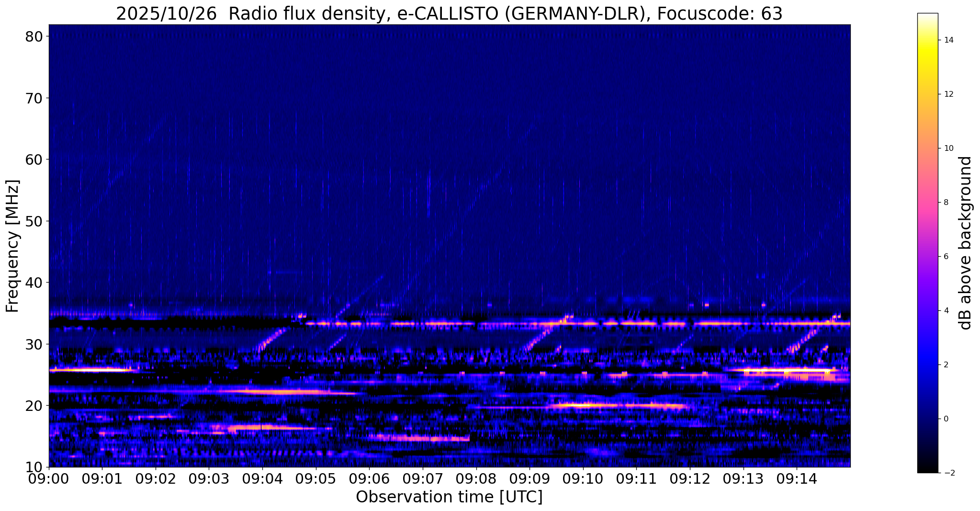Screen dimensions: 980x511
Task: Click the colorbar tick value 8
Action: 946,203
